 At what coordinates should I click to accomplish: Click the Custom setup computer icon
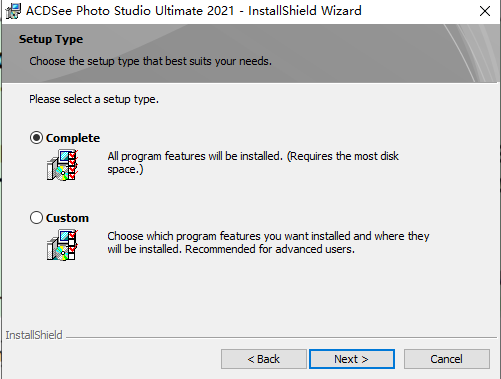click(x=62, y=245)
